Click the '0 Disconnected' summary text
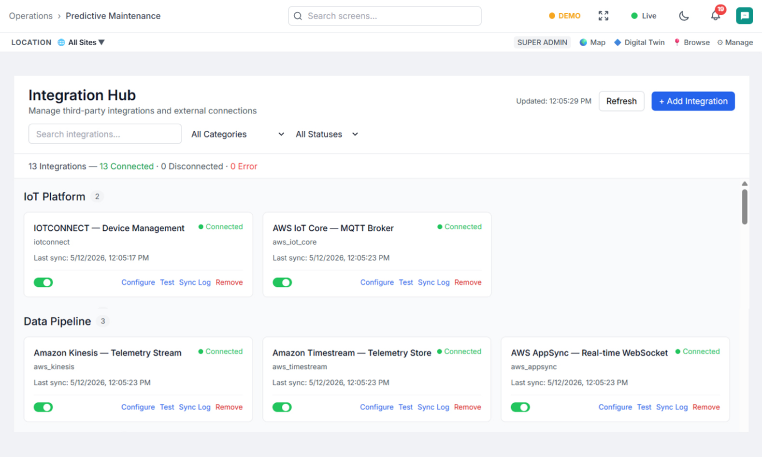The height and width of the screenshot is (457, 762). pyautogui.click(x=192, y=166)
